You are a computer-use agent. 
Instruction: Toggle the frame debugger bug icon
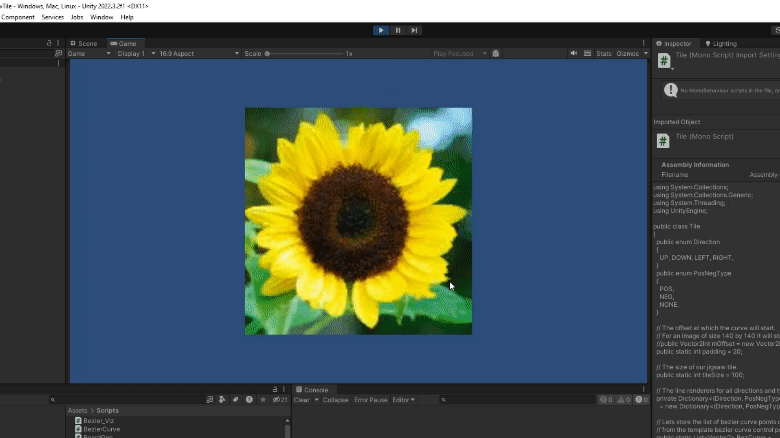pos(495,53)
